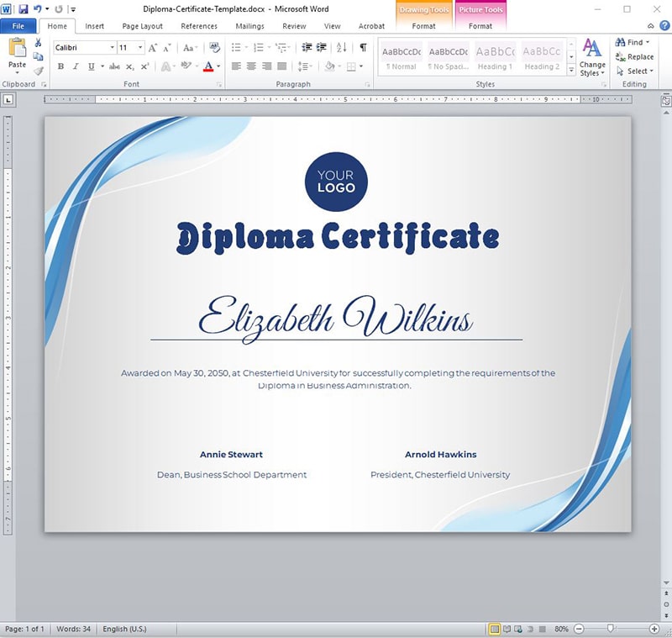Screen dimensions: 672x638
Task: Switch to the Insert ribbon tab
Action: click(94, 26)
